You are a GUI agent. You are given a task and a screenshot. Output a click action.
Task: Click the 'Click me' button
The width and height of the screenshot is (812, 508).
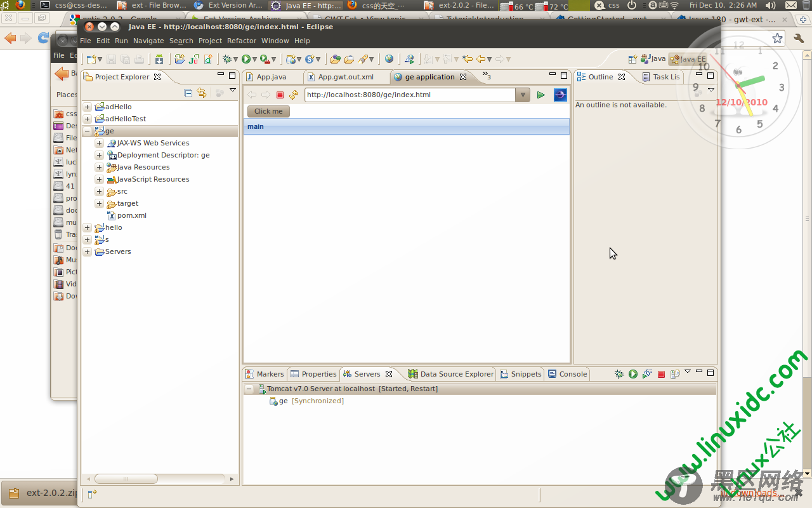click(268, 111)
